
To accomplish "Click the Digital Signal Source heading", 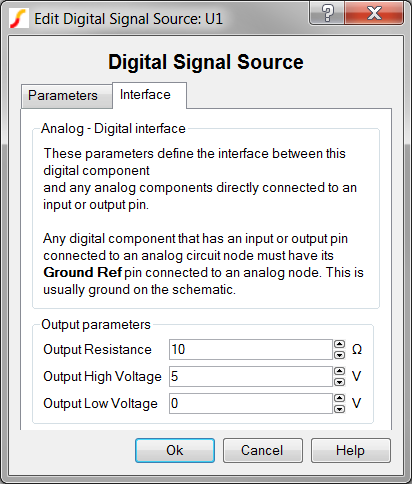I will [x=206, y=62].
